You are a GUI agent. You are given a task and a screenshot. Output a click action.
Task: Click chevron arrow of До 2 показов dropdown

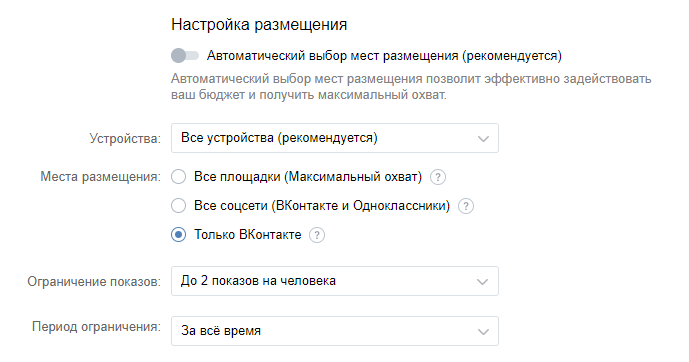point(483,282)
